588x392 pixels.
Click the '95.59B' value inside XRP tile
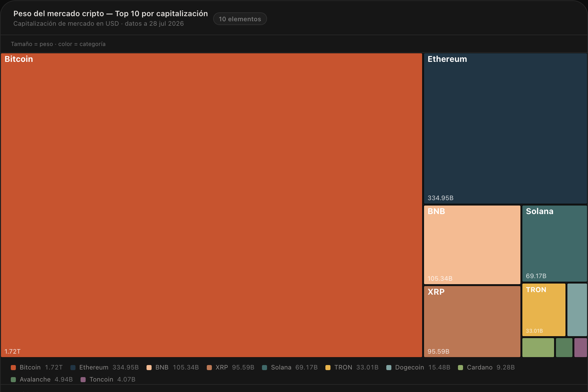pyautogui.click(x=438, y=351)
